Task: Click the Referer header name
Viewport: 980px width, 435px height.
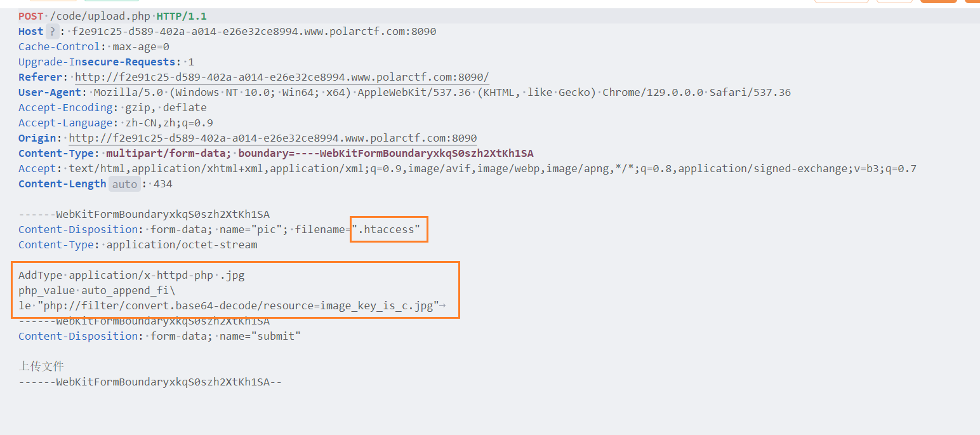Action: point(40,77)
